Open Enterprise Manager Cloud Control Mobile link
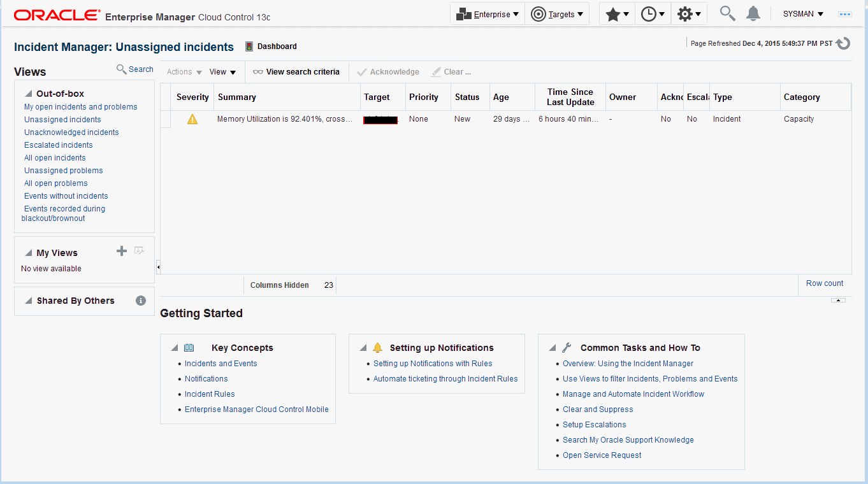The height and width of the screenshot is (484, 868). [257, 409]
